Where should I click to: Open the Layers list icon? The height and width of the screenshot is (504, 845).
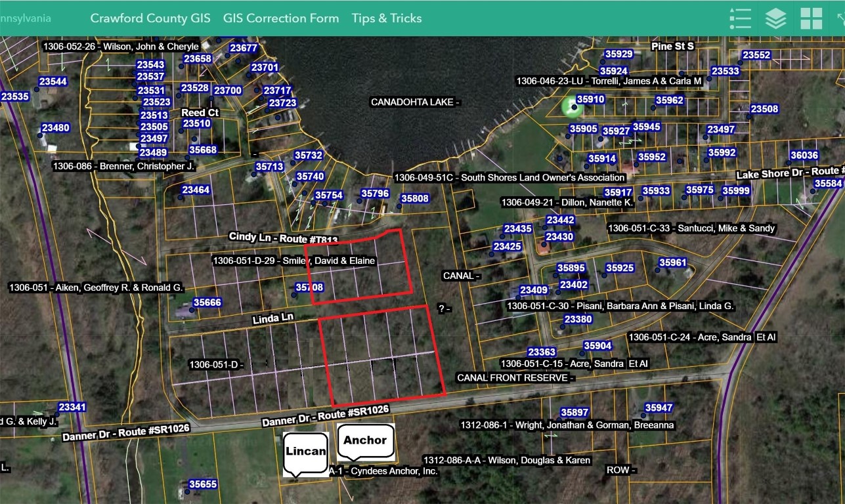point(775,18)
